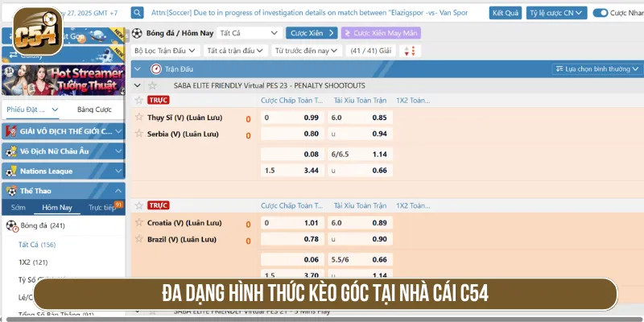644x322 pixels.
Task: Click the C54 logo
Action: point(38,31)
